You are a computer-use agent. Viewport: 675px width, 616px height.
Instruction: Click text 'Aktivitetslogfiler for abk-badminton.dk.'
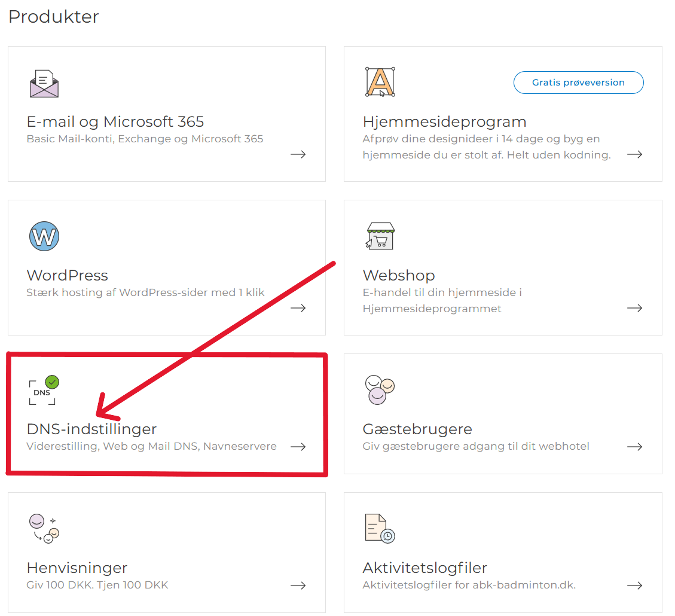point(469,585)
